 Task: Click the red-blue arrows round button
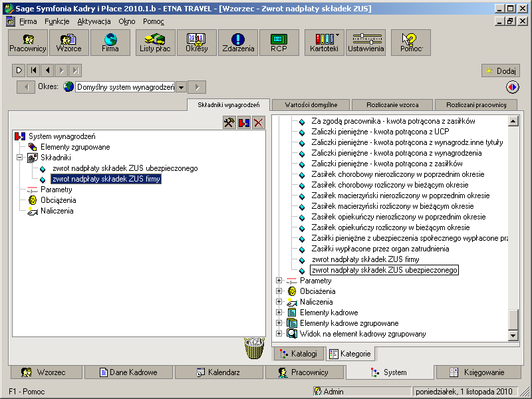click(x=512, y=87)
